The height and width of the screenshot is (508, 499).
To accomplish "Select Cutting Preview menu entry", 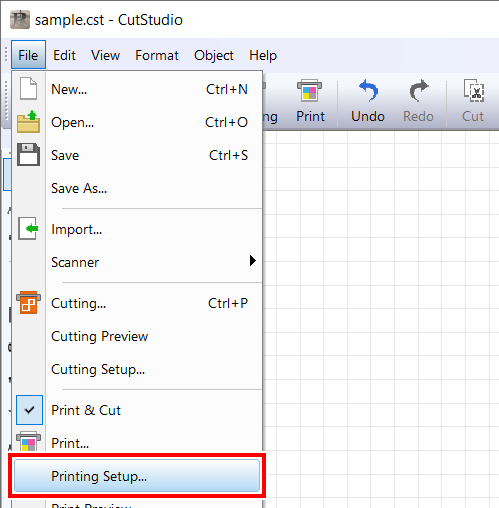I will pos(137,336).
